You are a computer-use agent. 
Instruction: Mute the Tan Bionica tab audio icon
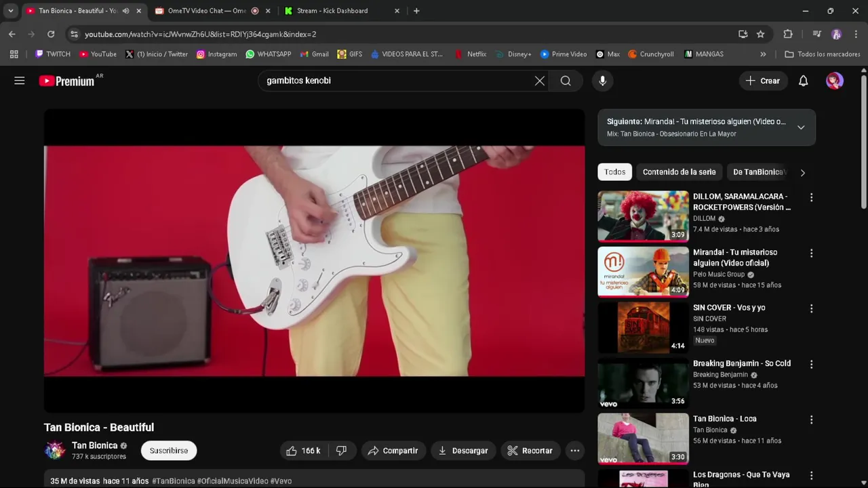pos(125,11)
